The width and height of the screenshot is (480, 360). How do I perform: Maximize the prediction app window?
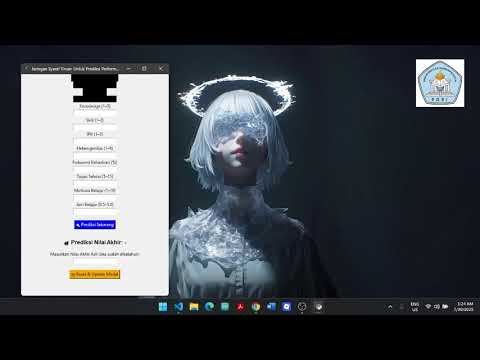tap(144, 69)
